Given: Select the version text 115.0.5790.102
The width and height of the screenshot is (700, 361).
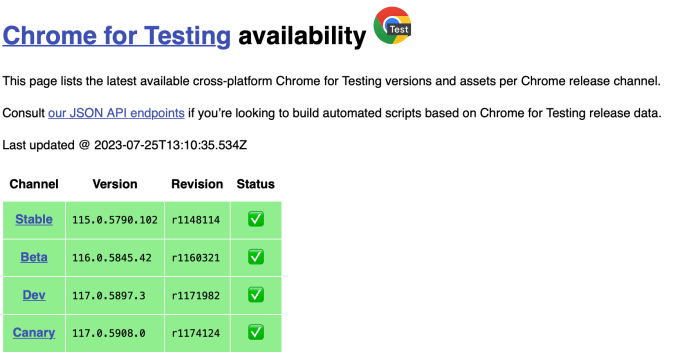Looking at the screenshot, I should click(115, 220).
